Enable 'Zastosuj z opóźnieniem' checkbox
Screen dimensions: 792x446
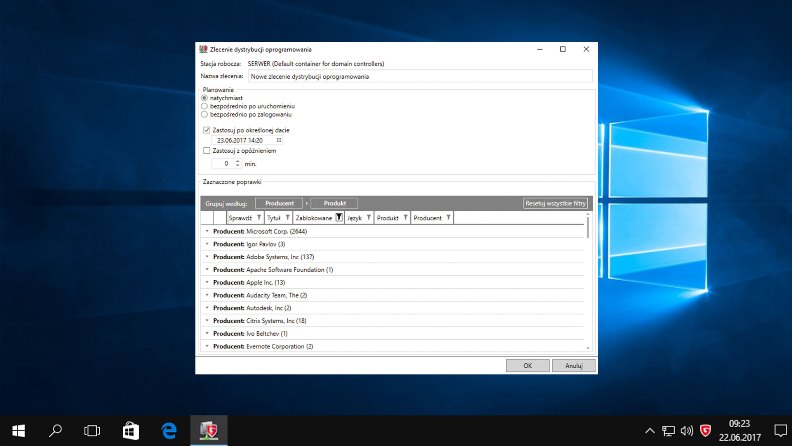207,151
